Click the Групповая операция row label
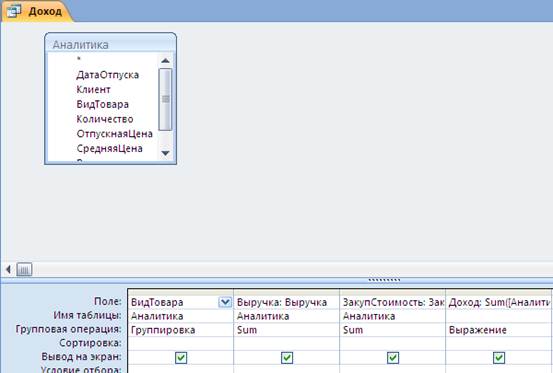The image size is (553, 373). coord(68,329)
